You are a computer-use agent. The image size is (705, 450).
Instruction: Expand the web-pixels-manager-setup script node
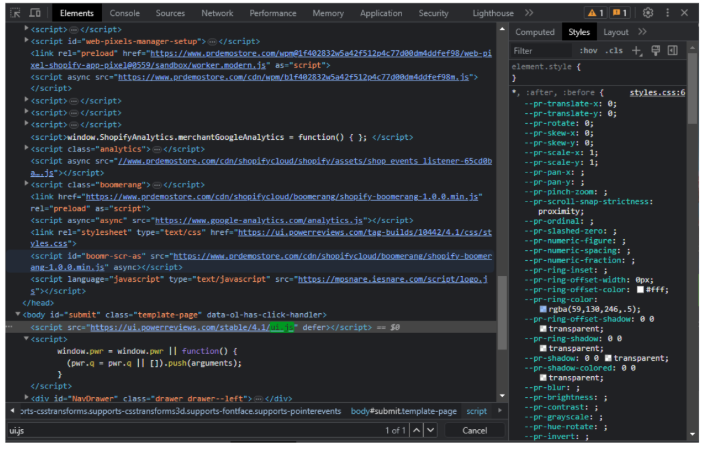pyautogui.click(x=27, y=40)
